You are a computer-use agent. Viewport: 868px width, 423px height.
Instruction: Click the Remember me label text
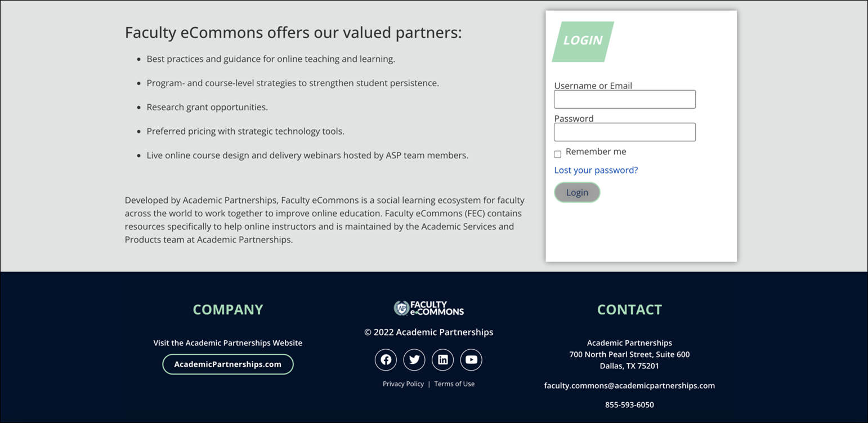[596, 152]
